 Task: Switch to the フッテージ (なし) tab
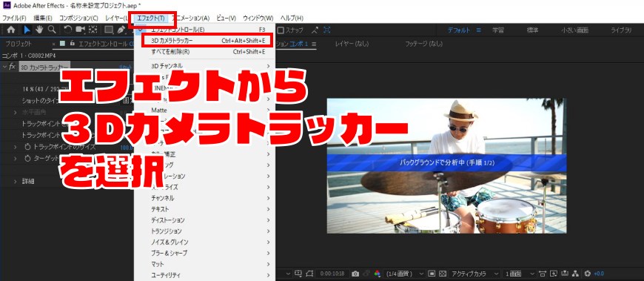(423, 44)
